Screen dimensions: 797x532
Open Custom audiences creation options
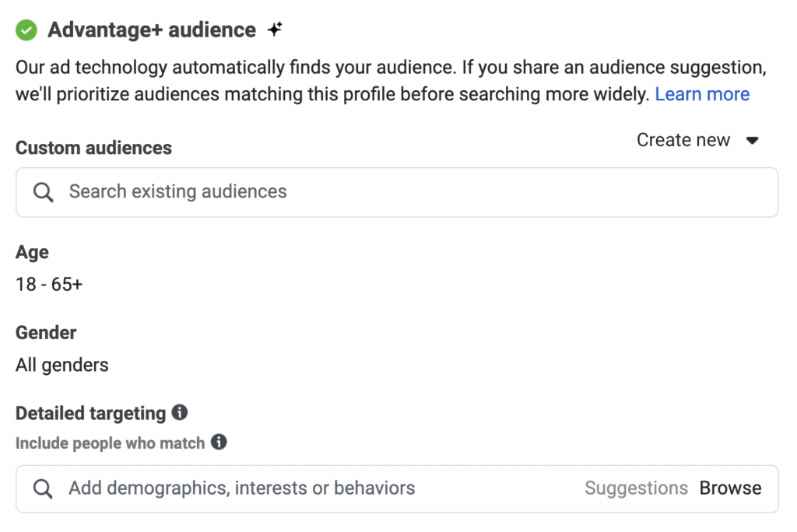pos(683,140)
